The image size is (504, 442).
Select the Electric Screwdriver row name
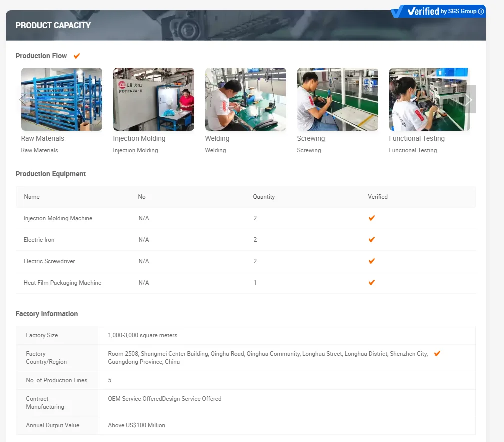(x=49, y=261)
